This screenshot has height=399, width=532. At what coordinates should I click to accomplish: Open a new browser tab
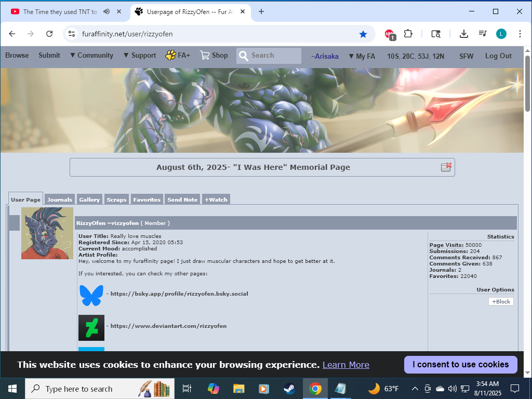(261, 11)
